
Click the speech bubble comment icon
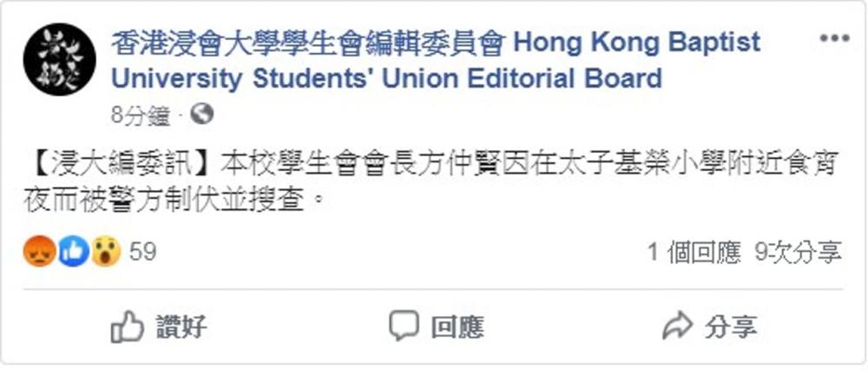pos(404,326)
